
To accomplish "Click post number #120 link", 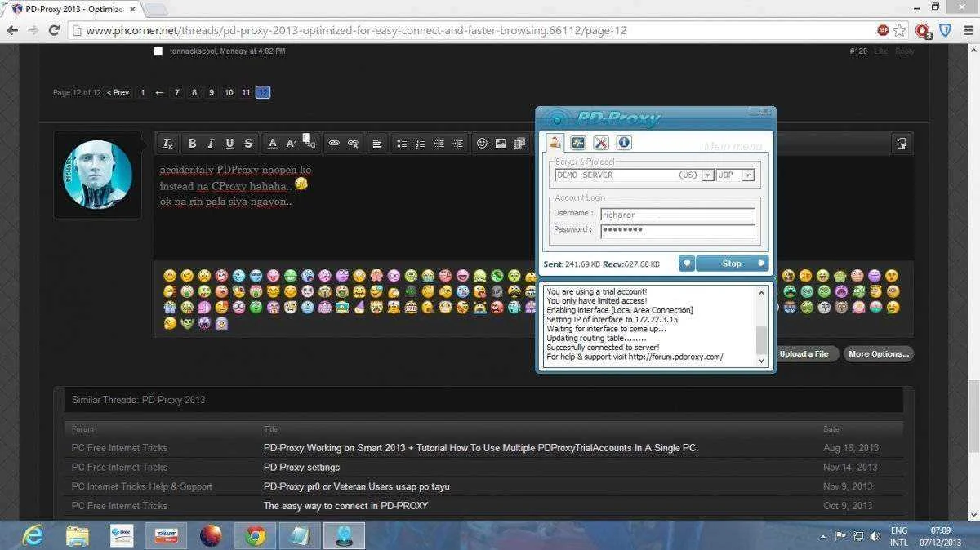I will pyautogui.click(x=858, y=51).
